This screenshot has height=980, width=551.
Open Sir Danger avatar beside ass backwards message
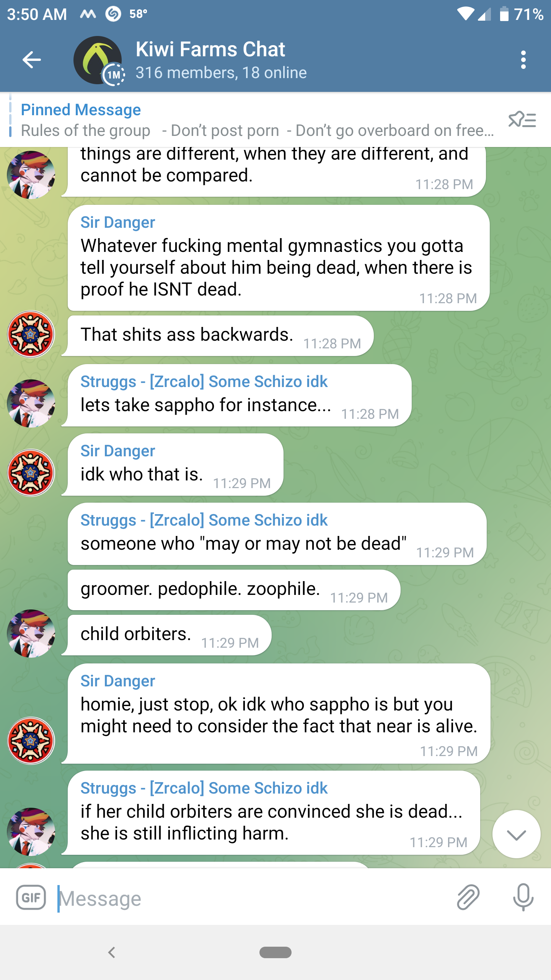point(31,334)
